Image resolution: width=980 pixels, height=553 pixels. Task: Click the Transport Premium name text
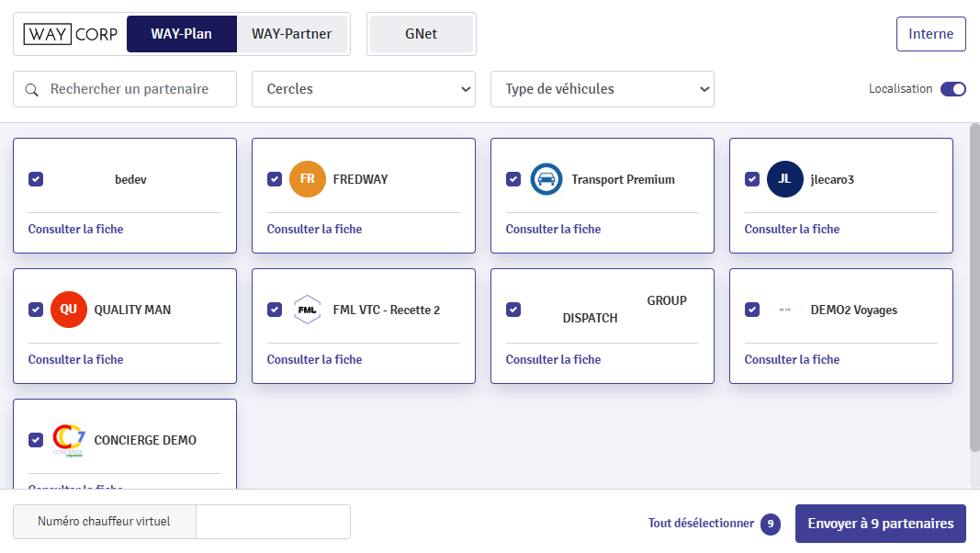(623, 180)
